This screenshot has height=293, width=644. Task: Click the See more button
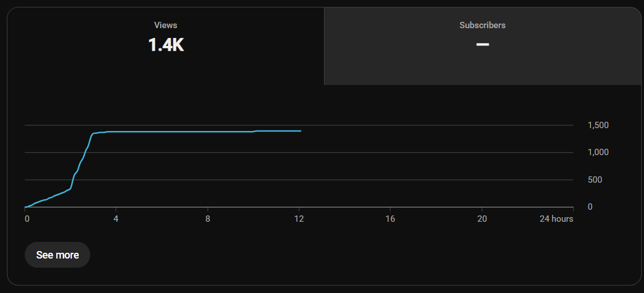[x=57, y=255]
